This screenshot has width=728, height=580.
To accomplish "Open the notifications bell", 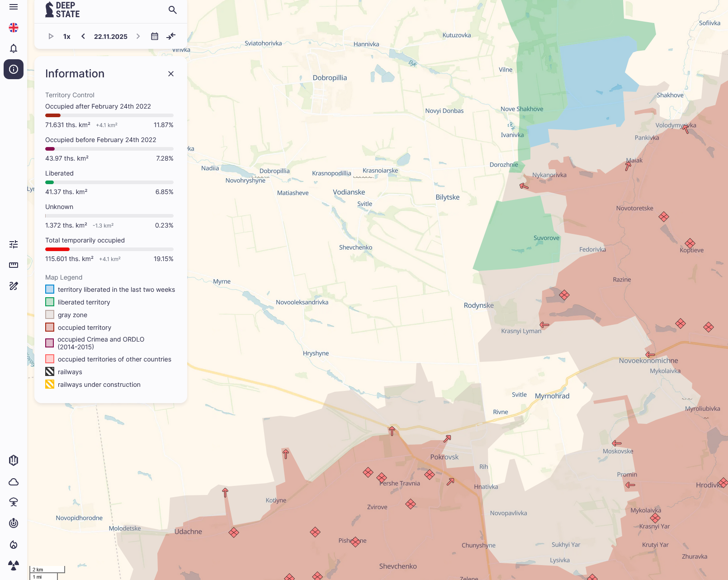I will click(x=14, y=48).
